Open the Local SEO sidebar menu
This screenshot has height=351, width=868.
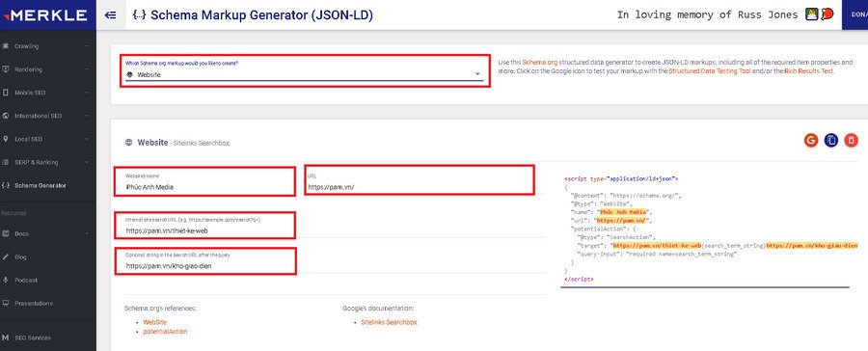(x=47, y=140)
